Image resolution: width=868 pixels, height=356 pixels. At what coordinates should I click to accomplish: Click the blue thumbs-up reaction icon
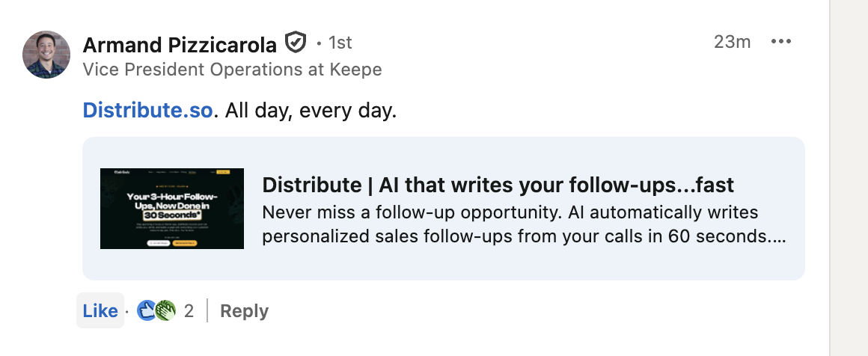146,311
